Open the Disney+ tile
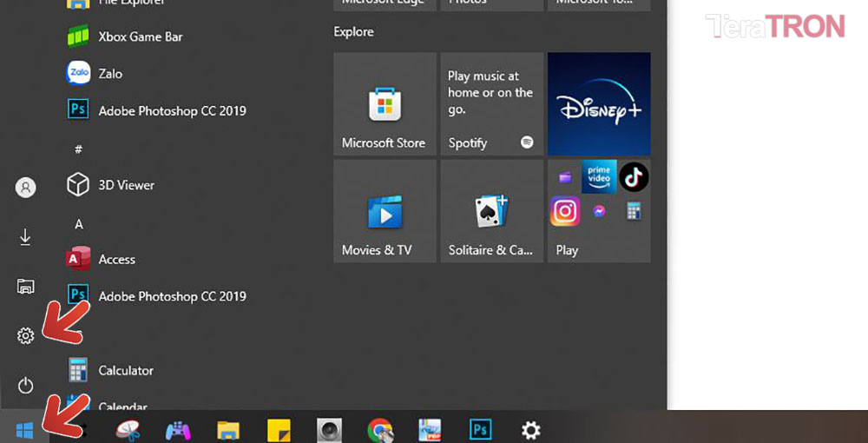This screenshot has width=868, height=443. tap(599, 104)
